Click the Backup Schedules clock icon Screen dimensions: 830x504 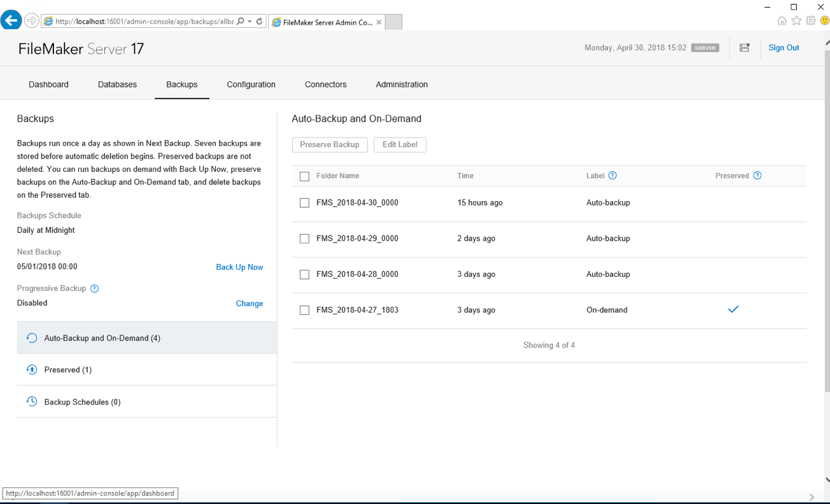(x=32, y=402)
